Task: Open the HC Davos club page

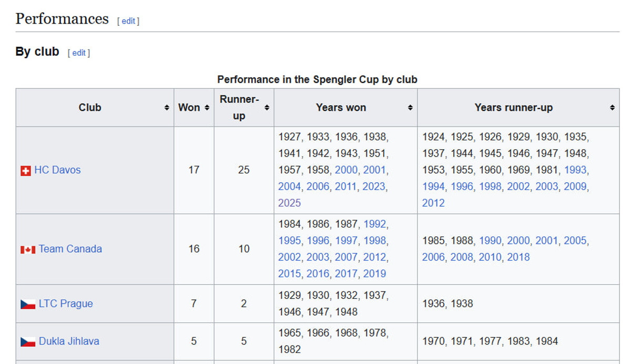Action: point(57,170)
